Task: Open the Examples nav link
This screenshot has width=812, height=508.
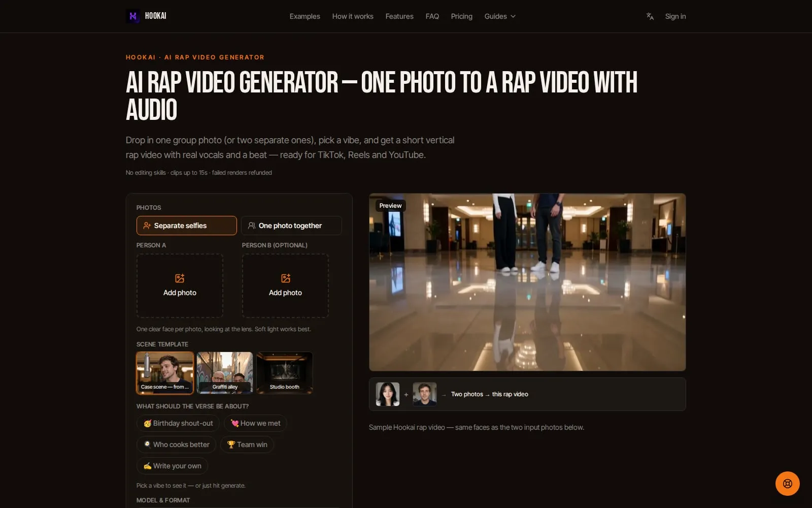Action: tap(305, 16)
